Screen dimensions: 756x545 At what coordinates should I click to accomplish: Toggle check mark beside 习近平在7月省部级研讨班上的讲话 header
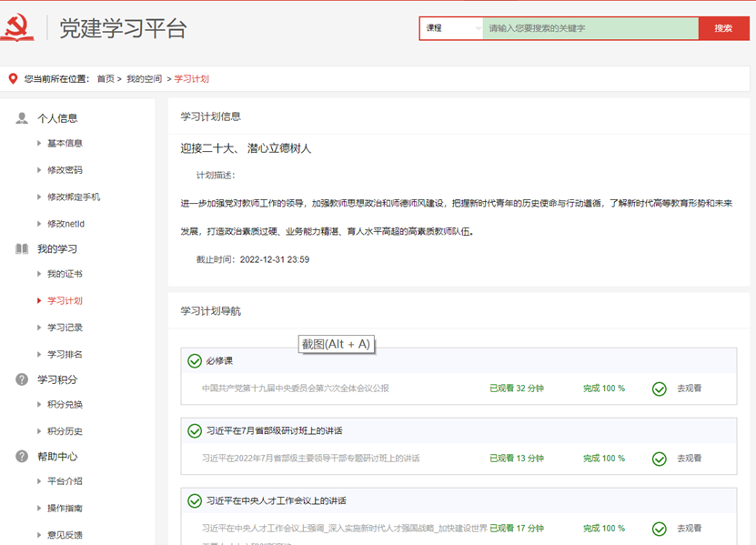point(194,430)
